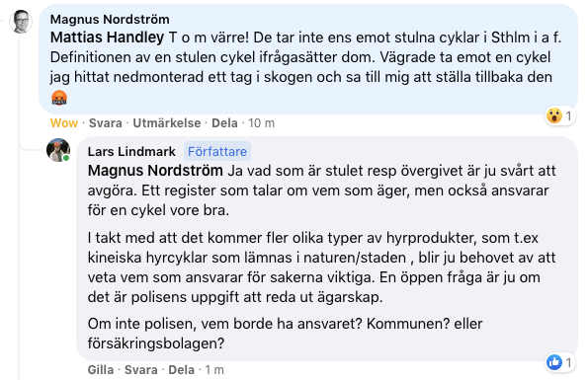Open the tagged Magnus Nordström mention in reply

tap(155, 171)
